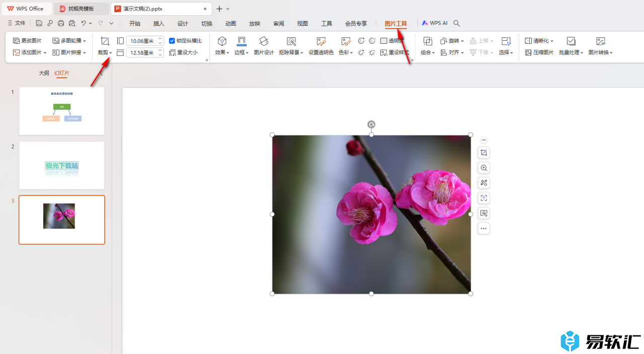Click the increase brightness sun icon

(x=361, y=52)
